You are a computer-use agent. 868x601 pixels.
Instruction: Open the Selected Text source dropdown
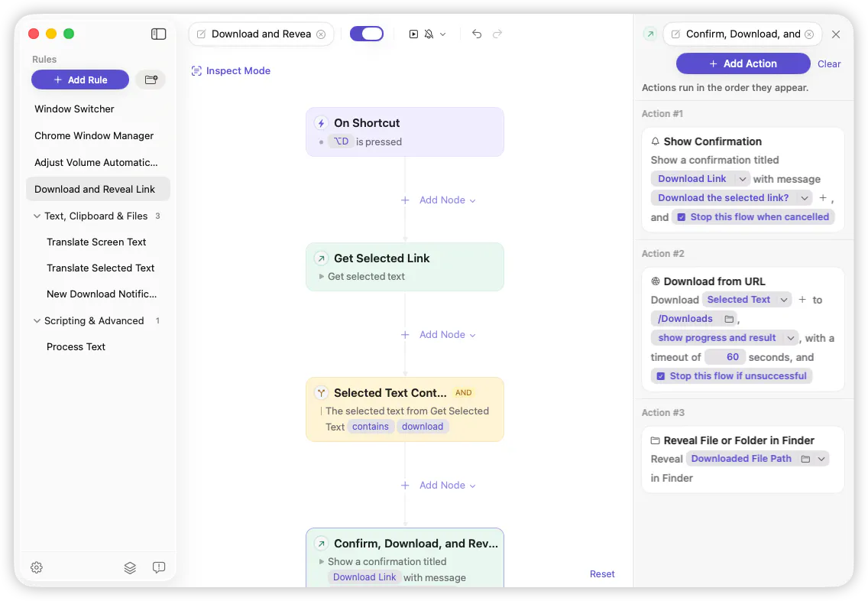(x=783, y=300)
